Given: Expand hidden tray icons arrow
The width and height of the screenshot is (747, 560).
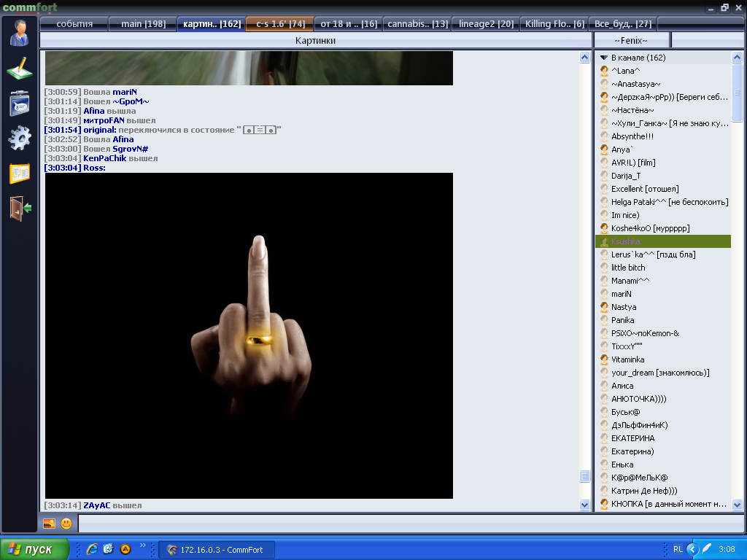Looking at the screenshot, I should point(693,550).
